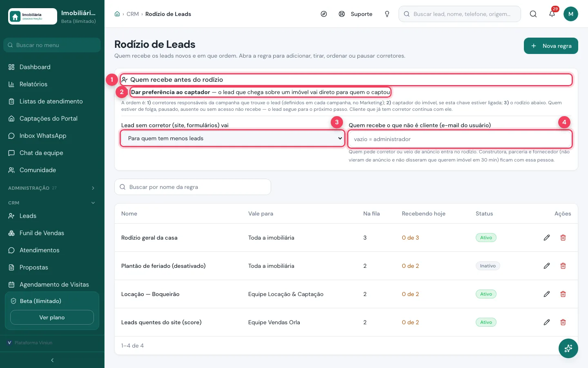Viewport: 588px width, 368px height.
Task: Focus the Buscar lead, nome, telefone field
Action: pyautogui.click(x=460, y=14)
